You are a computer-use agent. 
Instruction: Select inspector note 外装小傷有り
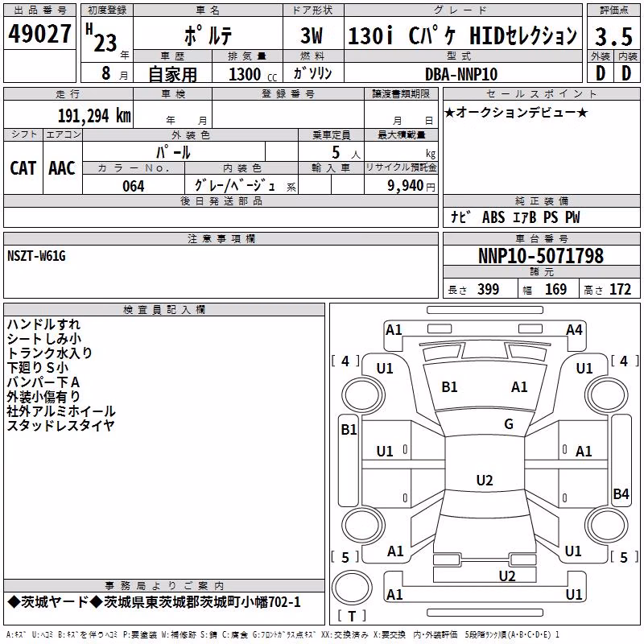pyautogui.click(x=43, y=396)
